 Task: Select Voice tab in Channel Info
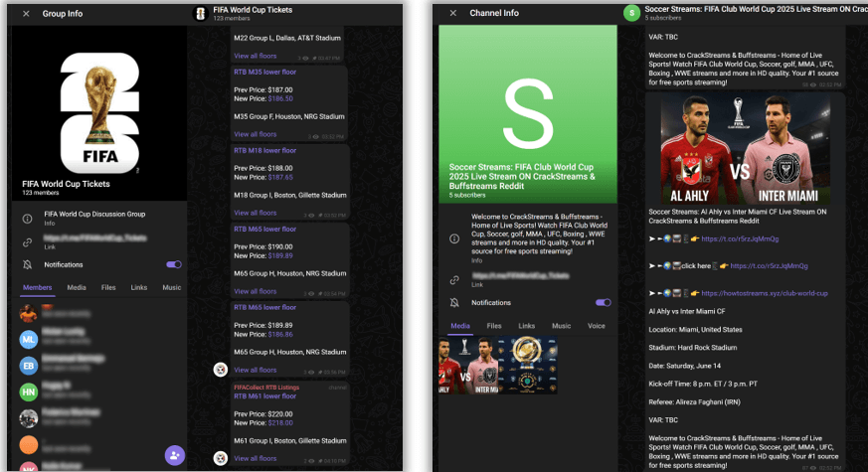pyautogui.click(x=597, y=326)
